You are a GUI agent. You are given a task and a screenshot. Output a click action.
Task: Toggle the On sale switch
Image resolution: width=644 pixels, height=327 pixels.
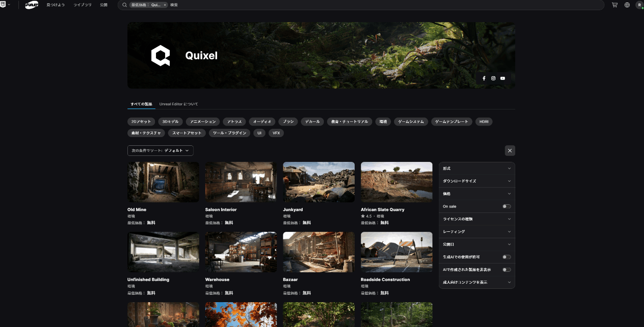point(506,207)
